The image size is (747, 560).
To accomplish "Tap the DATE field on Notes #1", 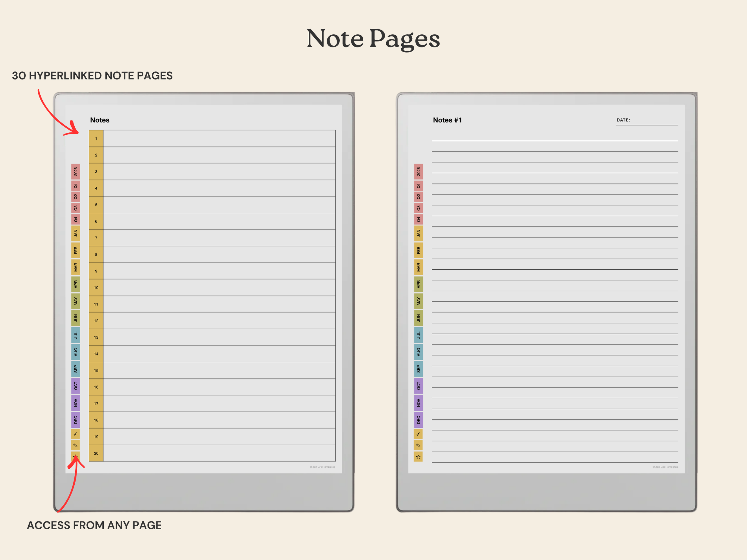I will tap(653, 120).
